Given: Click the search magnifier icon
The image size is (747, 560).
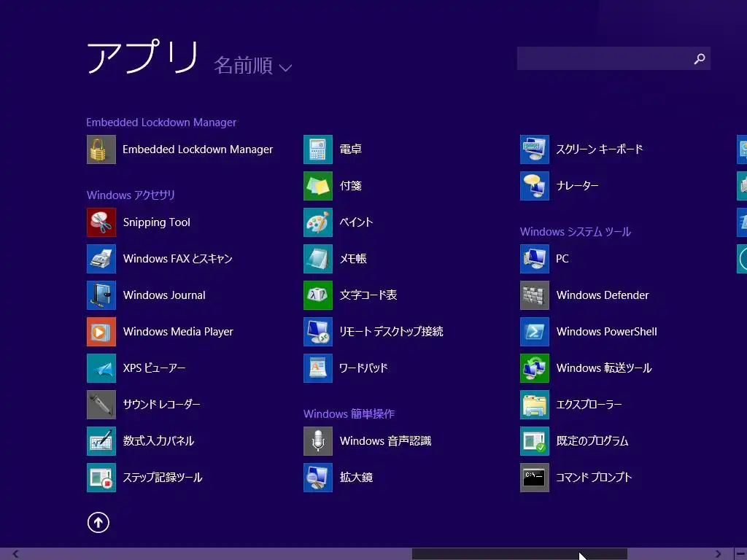Looking at the screenshot, I should 700,58.
